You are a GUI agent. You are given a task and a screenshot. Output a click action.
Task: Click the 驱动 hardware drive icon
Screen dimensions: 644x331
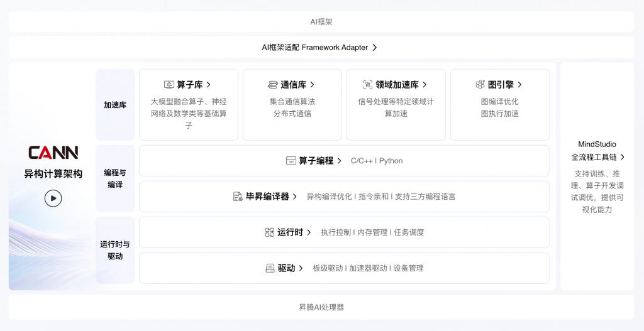pos(270,268)
